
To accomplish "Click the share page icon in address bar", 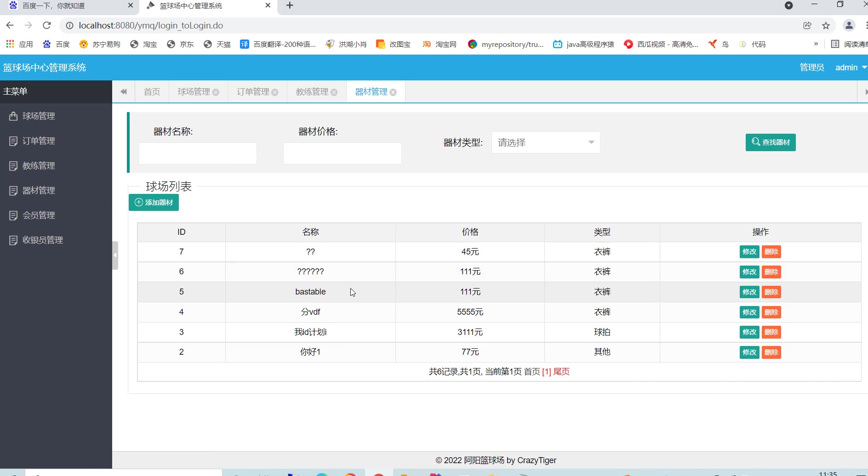I will [x=807, y=26].
